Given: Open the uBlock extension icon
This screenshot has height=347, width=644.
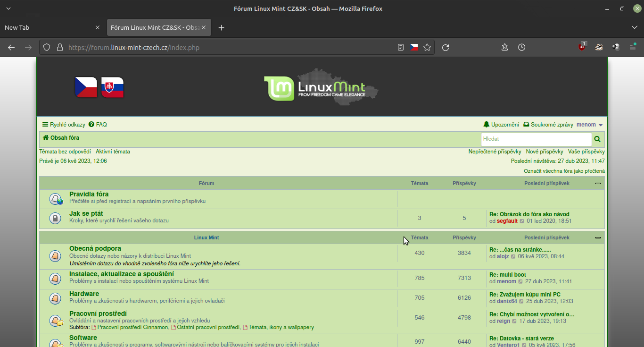Looking at the screenshot, I should (x=582, y=47).
